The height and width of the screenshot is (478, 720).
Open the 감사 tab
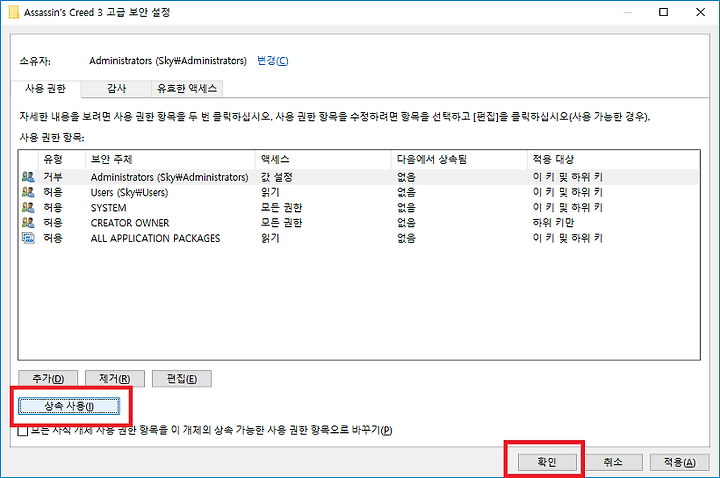click(117, 89)
